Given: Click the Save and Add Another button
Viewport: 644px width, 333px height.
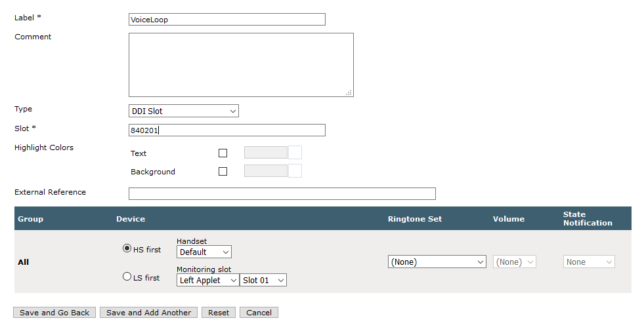Looking at the screenshot, I should (x=148, y=313).
